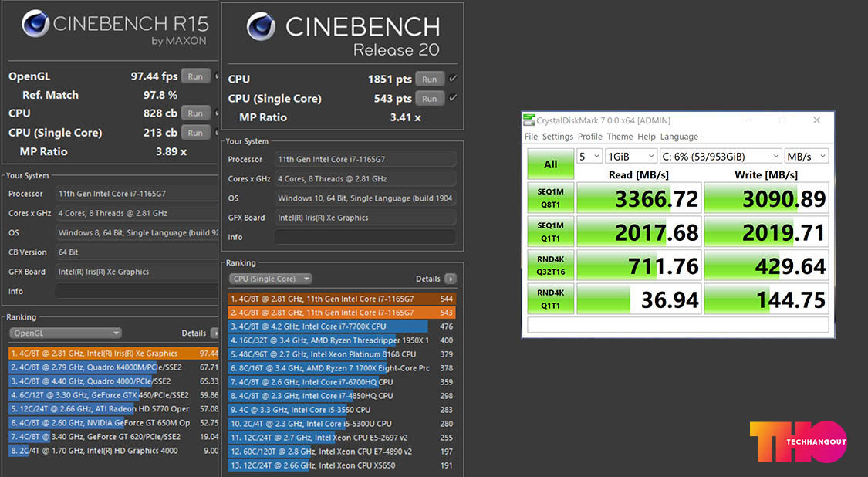
Task: Select the Ryzen Threadripper 1950X ranking row
Action: click(x=342, y=340)
